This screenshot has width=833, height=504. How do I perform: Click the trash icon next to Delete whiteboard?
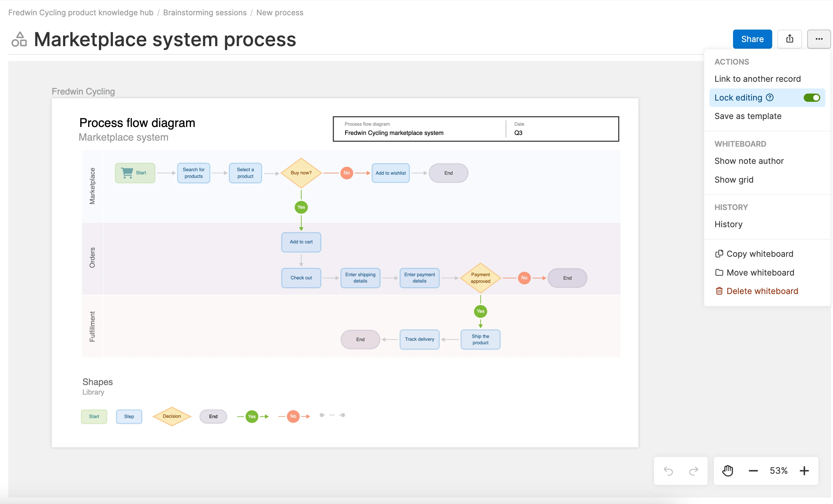pos(719,291)
